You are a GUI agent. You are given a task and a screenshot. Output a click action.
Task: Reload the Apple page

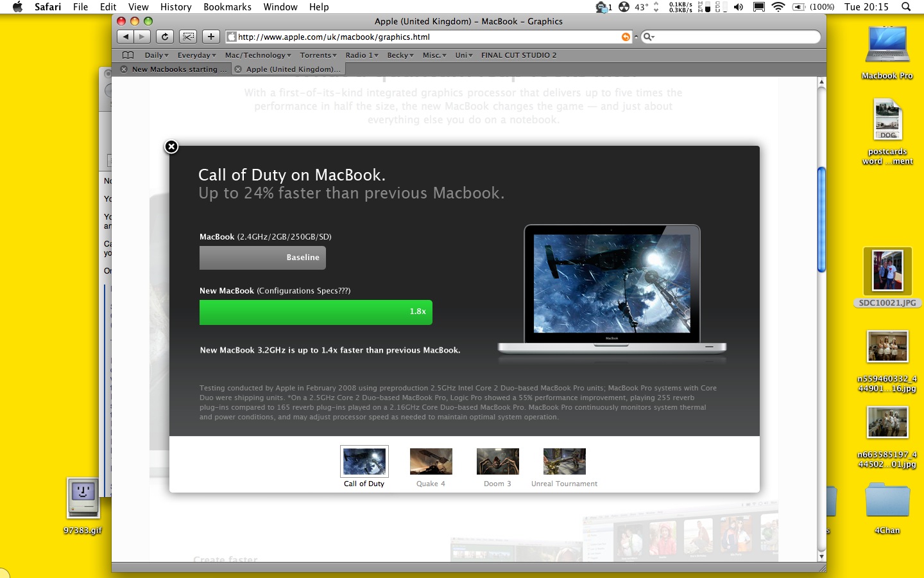[165, 37]
